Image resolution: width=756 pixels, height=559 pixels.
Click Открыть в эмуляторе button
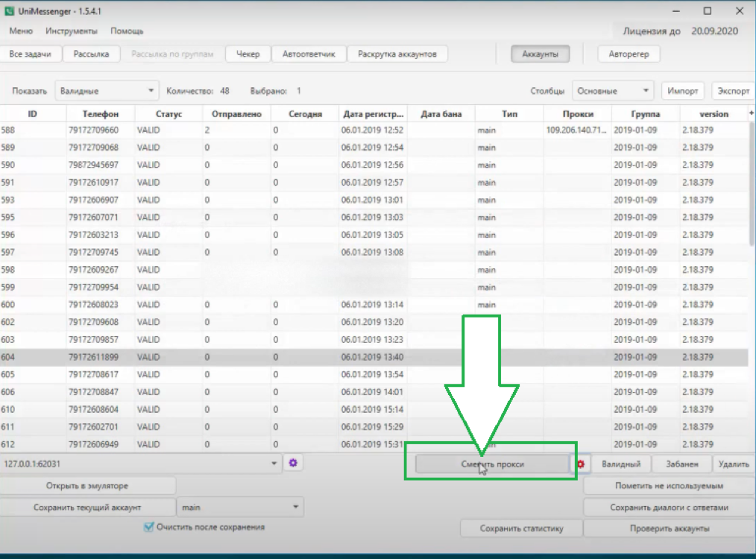pos(87,486)
